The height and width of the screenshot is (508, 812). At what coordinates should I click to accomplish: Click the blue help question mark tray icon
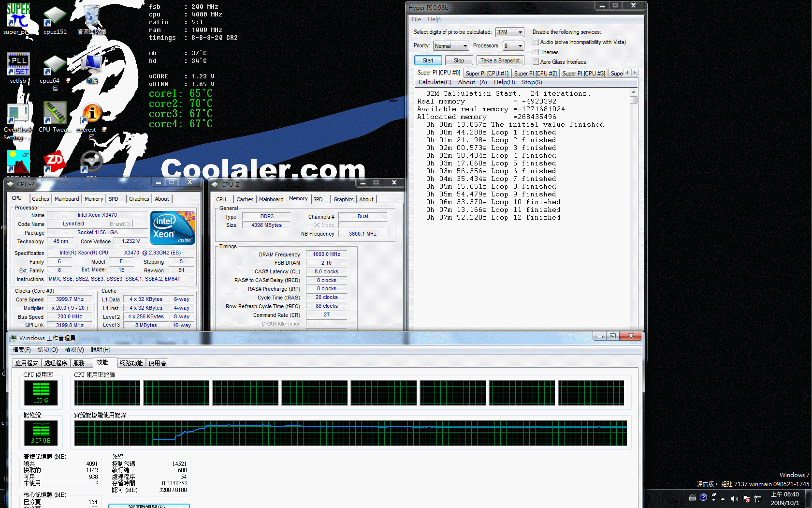coord(703,497)
